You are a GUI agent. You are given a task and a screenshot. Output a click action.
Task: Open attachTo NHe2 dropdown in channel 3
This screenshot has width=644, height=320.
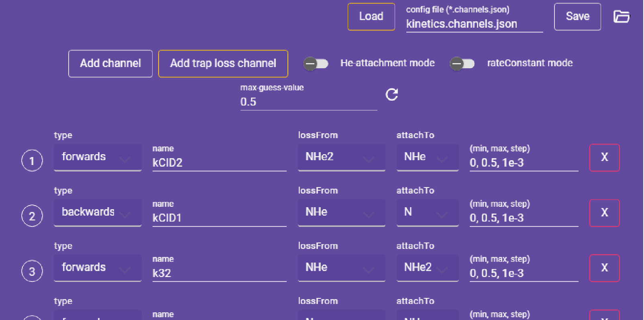(x=427, y=268)
